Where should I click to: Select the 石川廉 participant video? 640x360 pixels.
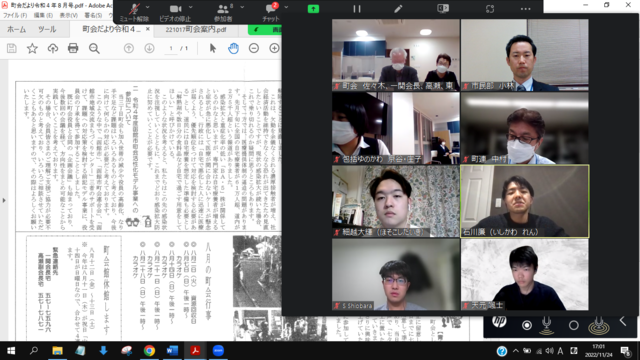(x=524, y=201)
